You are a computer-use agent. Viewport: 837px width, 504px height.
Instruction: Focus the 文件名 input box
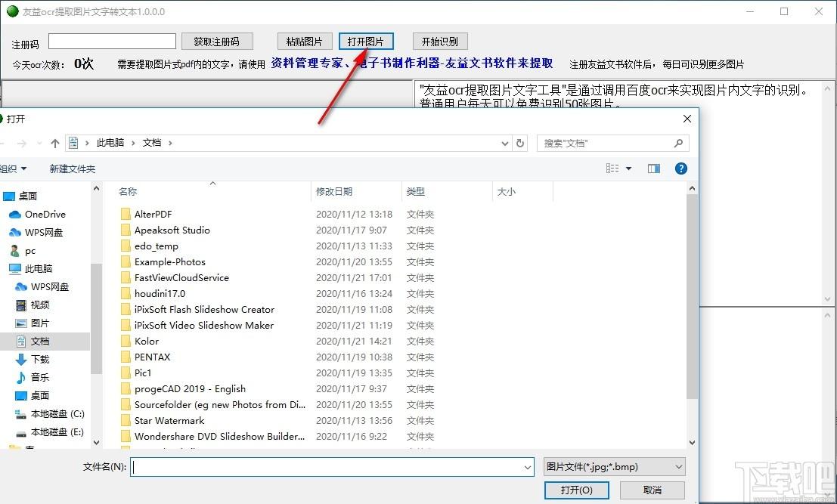[x=326, y=467]
